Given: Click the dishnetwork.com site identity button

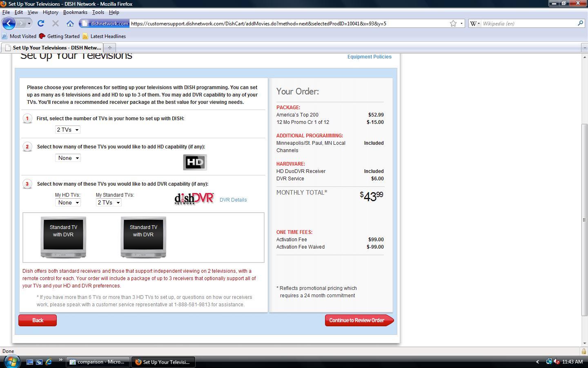Looking at the screenshot, I should (x=105, y=23).
